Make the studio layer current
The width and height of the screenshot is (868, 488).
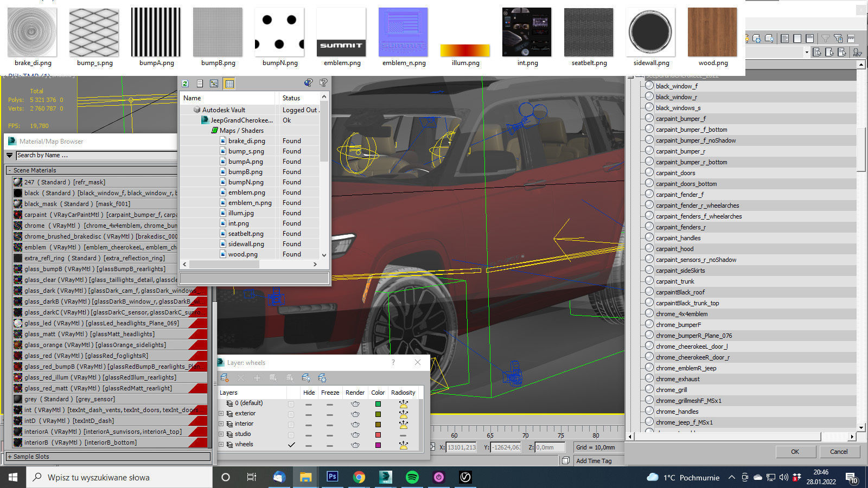pos(291,435)
